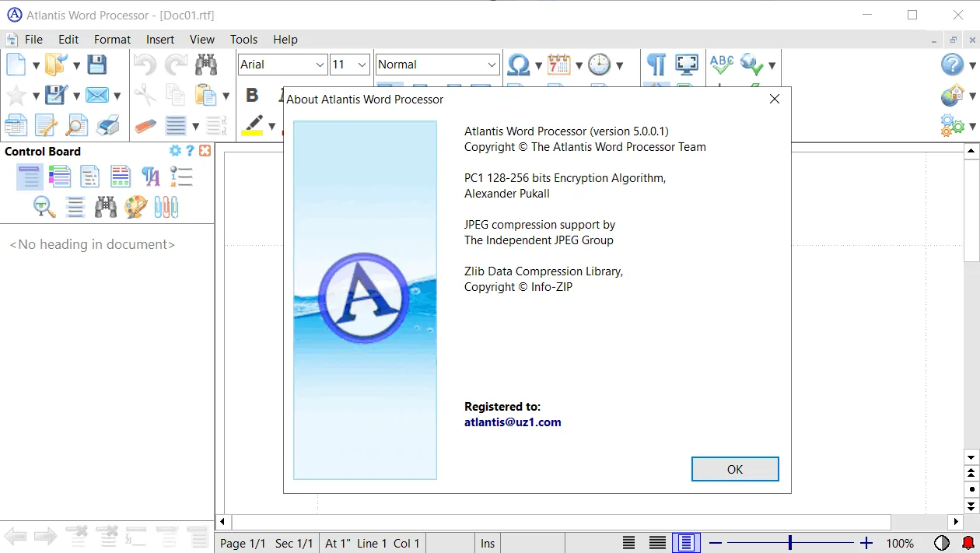Click the Insert Time clock icon
The image size is (980, 553).
click(x=599, y=65)
